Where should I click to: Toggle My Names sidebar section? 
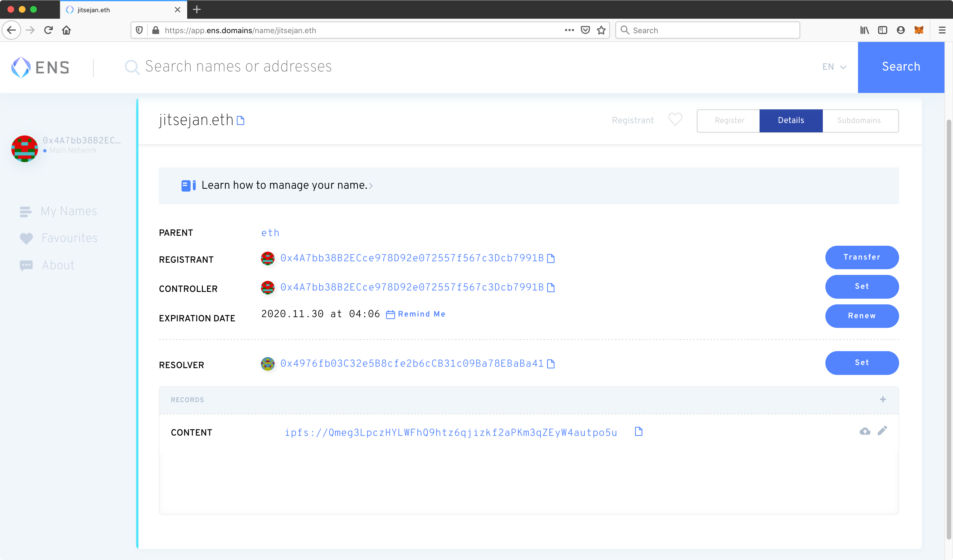[x=69, y=211]
